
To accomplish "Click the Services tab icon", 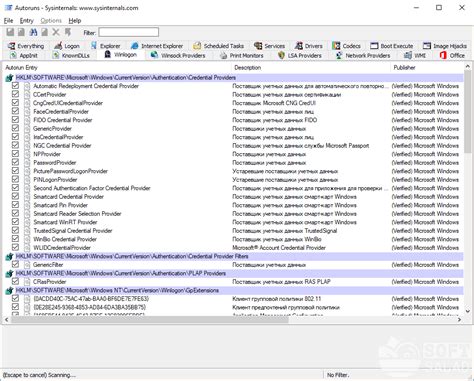I will coord(258,46).
